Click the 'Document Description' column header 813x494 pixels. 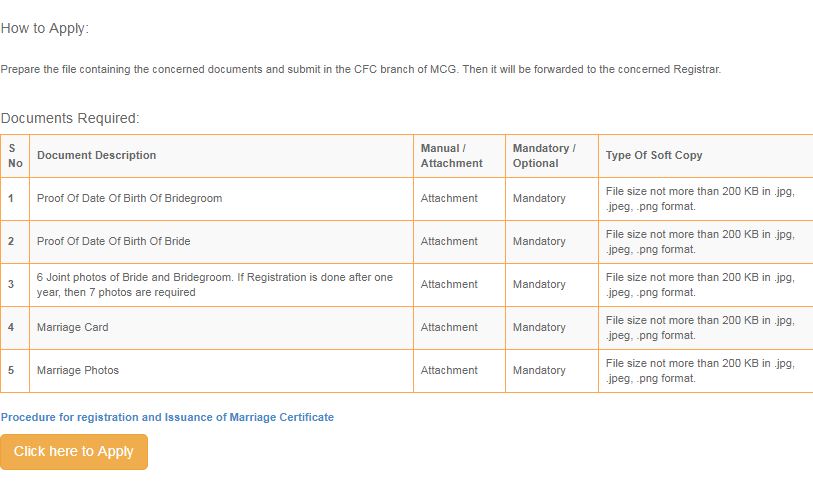tap(97, 156)
